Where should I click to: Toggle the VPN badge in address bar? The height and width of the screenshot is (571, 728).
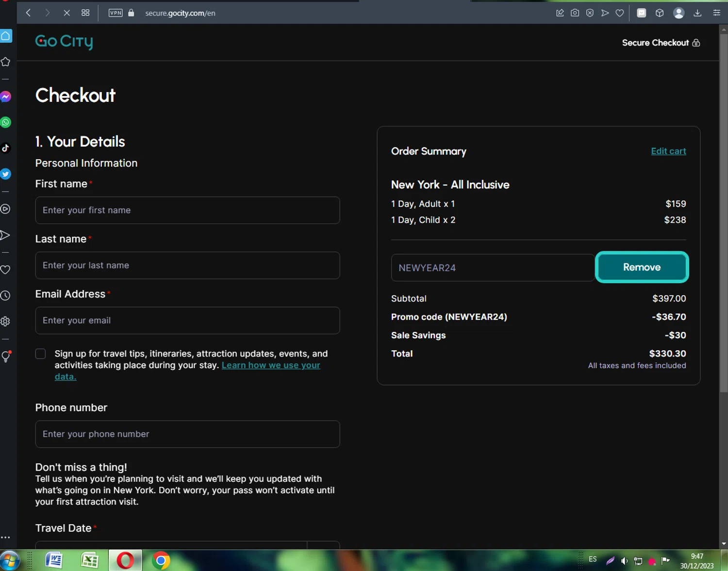click(116, 13)
